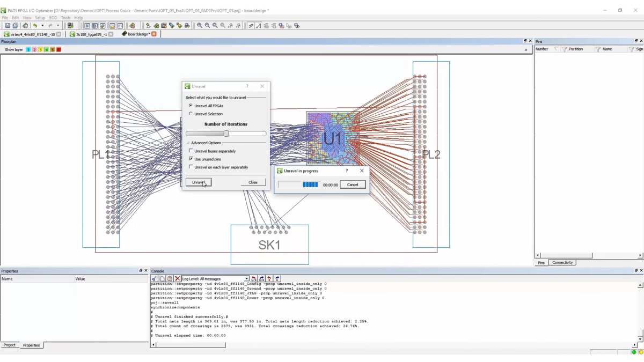Click the Zoom In magnifier icon

[x=200, y=26]
